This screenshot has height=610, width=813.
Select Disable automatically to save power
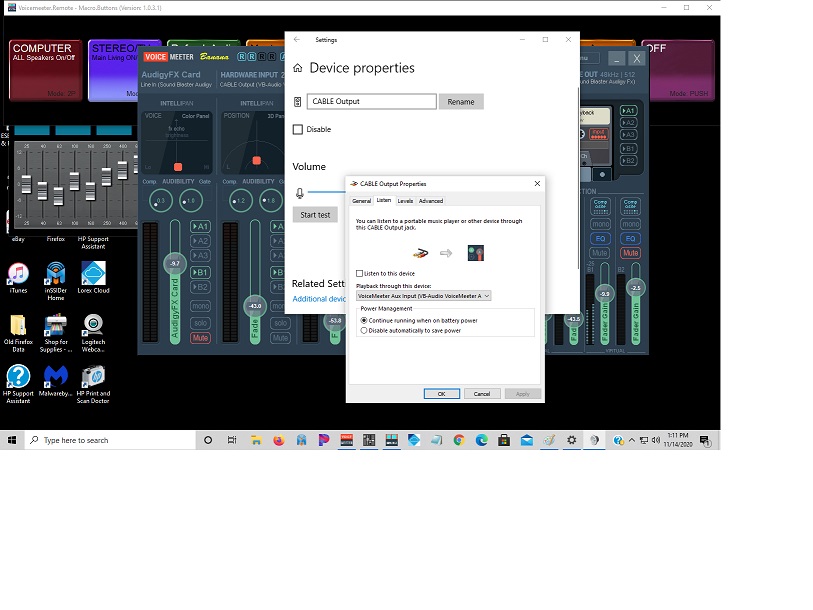[x=362, y=330]
